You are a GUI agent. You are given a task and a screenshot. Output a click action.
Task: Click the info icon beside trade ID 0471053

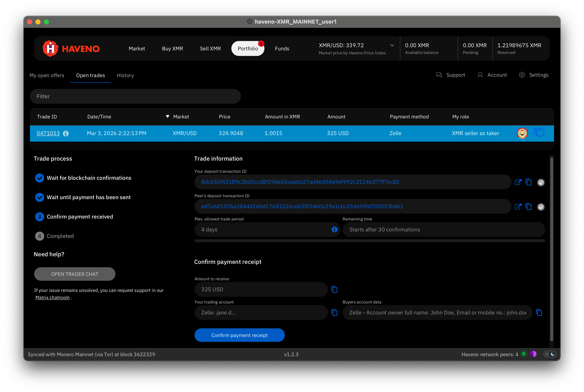(x=66, y=133)
